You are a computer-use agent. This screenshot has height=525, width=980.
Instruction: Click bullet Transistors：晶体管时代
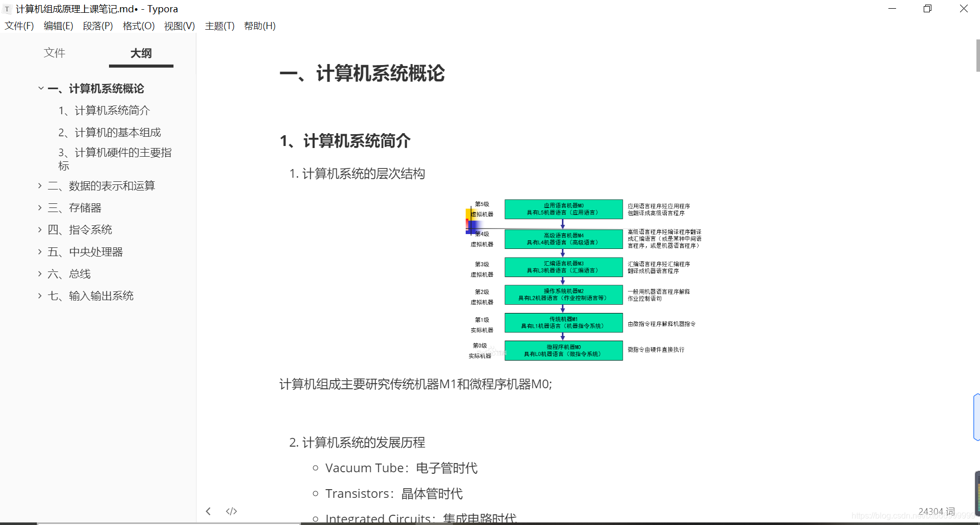tap(394, 494)
